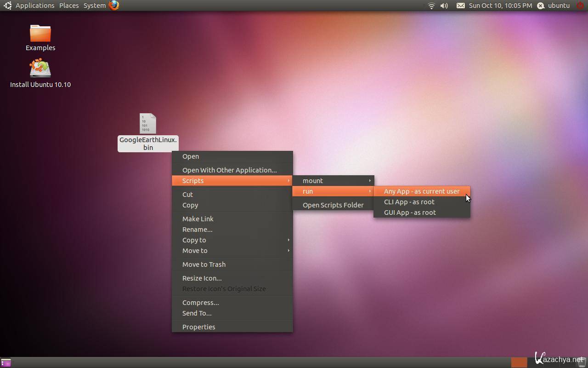Run CLI App - as root
The width and height of the screenshot is (588, 368).
pos(422,202)
